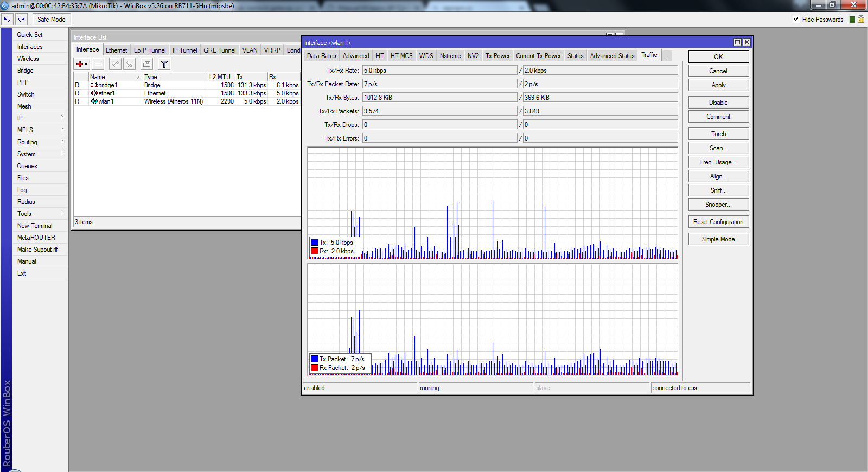Click the red plus Add button's dropdown arrow
The height and width of the screenshot is (472, 868).
86,64
